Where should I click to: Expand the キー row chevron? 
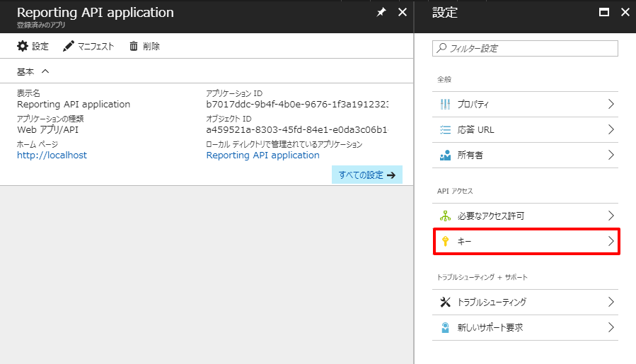(x=611, y=241)
